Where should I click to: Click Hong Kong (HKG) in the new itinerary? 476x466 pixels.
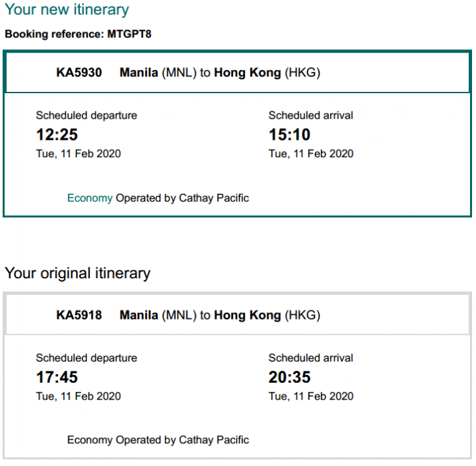pyautogui.click(x=267, y=73)
